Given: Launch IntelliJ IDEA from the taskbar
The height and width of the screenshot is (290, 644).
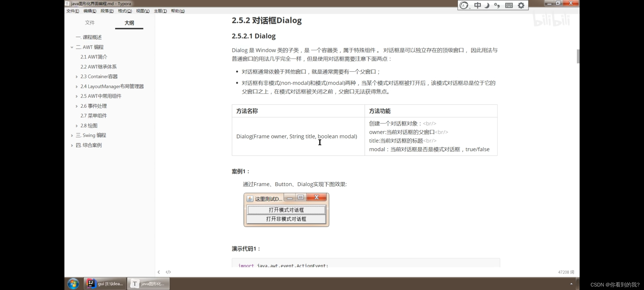Looking at the screenshot, I should [x=104, y=283].
